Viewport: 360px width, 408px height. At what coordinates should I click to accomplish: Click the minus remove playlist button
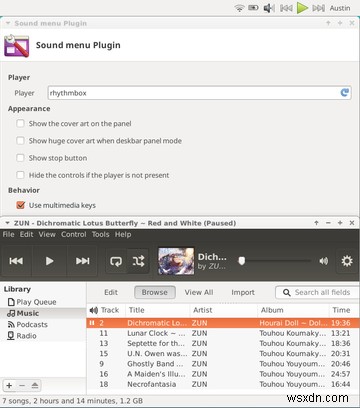[22, 386]
